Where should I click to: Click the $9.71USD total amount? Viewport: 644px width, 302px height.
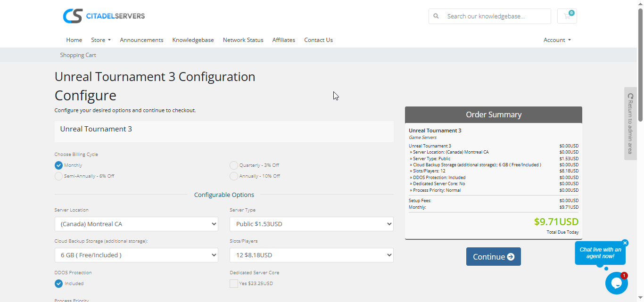click(x=556, y=222)
